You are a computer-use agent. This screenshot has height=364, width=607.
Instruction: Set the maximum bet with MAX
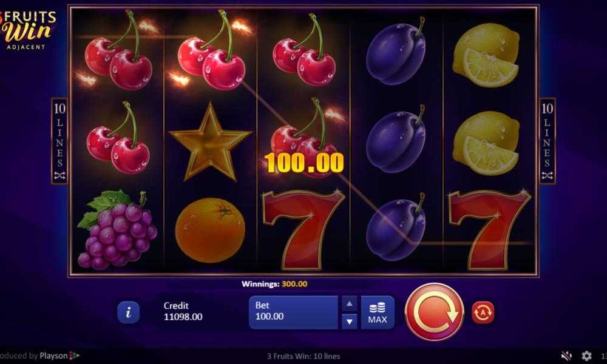378,312
